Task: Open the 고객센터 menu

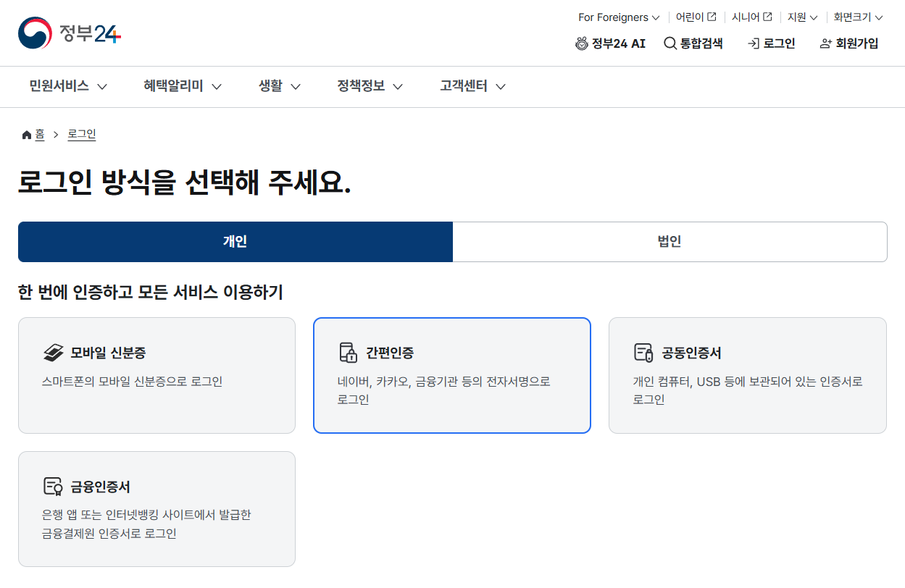Action: (x=473, y=86)
